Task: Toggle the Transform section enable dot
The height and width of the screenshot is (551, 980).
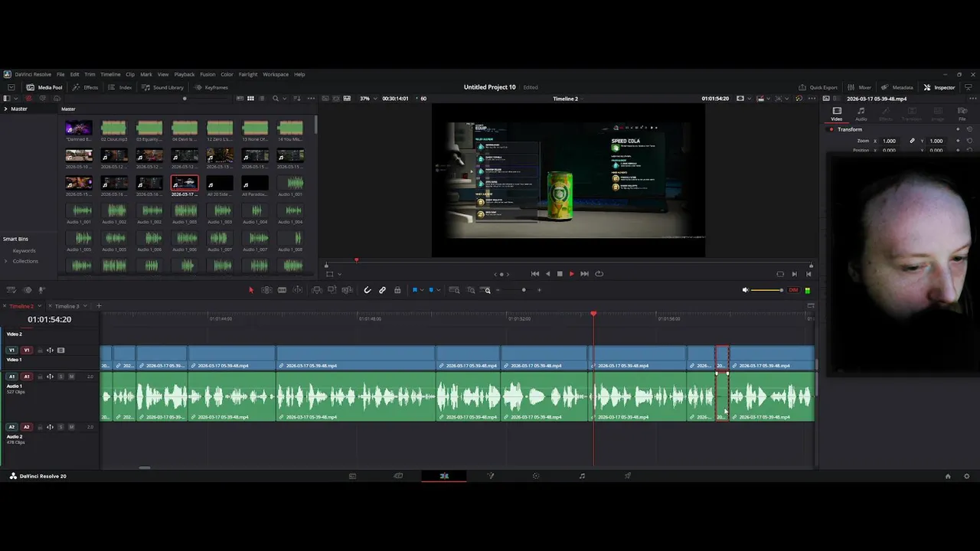Action: tap(831, 129)
